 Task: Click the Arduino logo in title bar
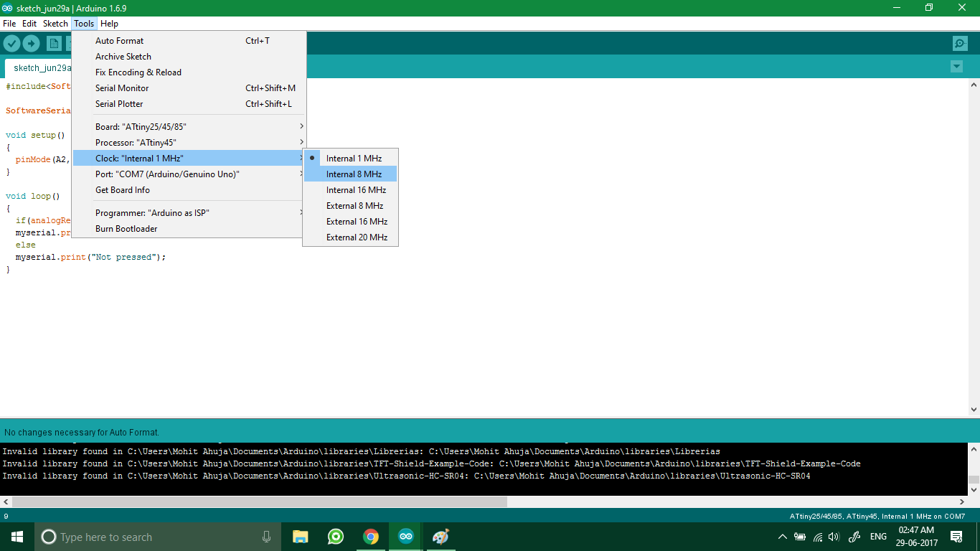point(7,8)
